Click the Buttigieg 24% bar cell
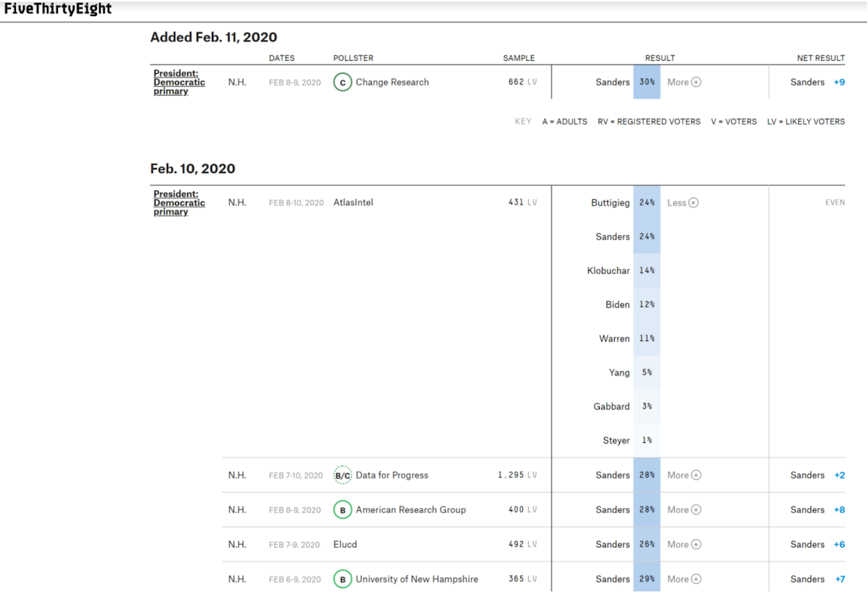 tap(647, 203)
